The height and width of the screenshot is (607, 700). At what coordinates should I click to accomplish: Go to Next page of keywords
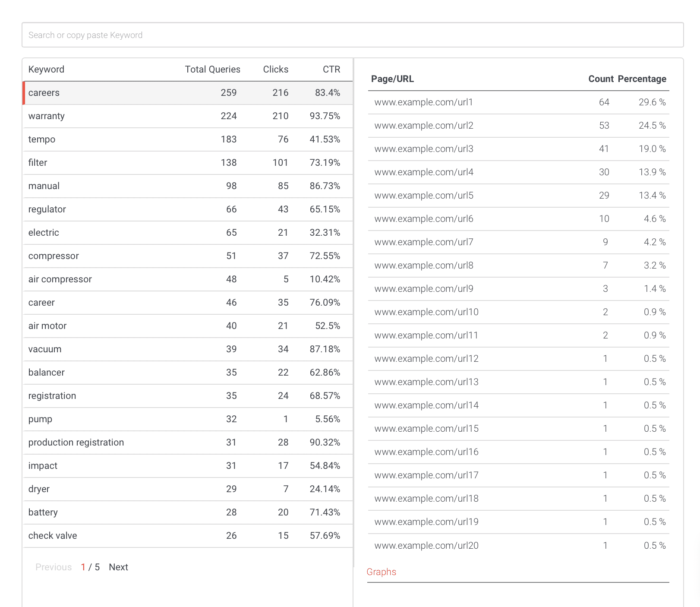point(118,567)
